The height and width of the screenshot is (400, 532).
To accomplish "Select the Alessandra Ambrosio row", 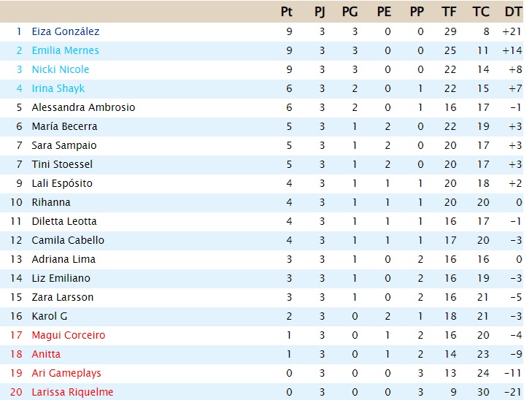I will tap(261, 107).
